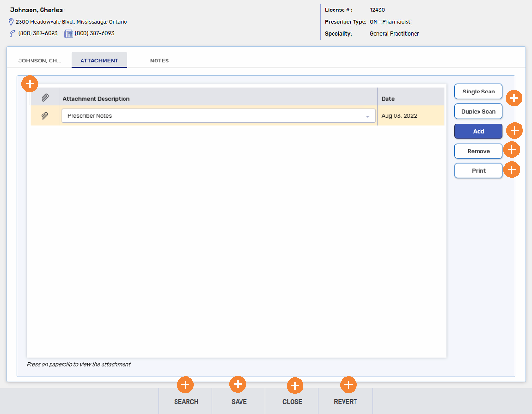Start a Duplex Scan
The height and width of the screenshot is (414, 532).
[478, 112]
